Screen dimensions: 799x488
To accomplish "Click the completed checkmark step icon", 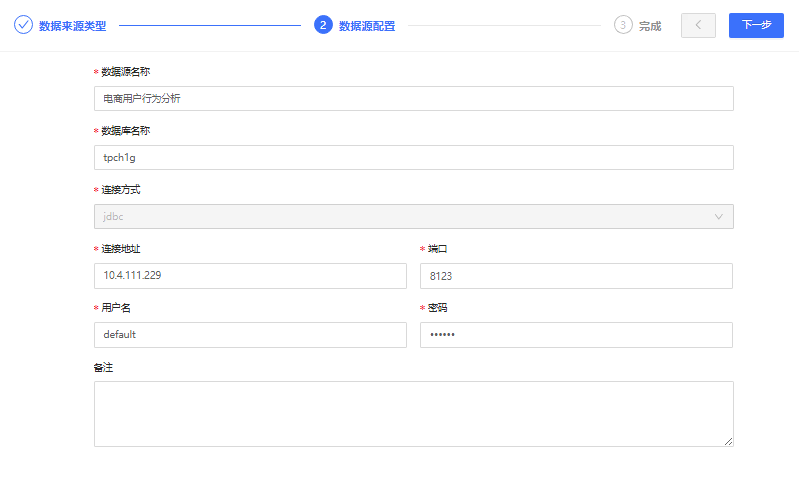I will [23, 24].
